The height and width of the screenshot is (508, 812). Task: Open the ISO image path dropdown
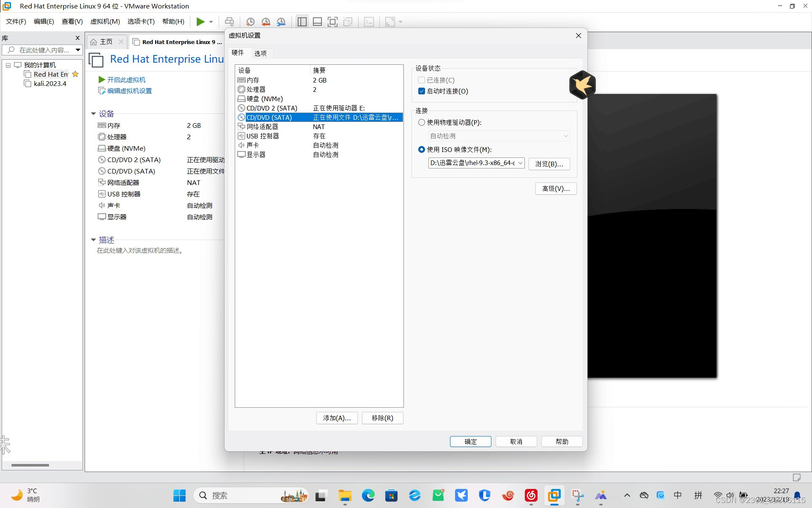(520, 163)
